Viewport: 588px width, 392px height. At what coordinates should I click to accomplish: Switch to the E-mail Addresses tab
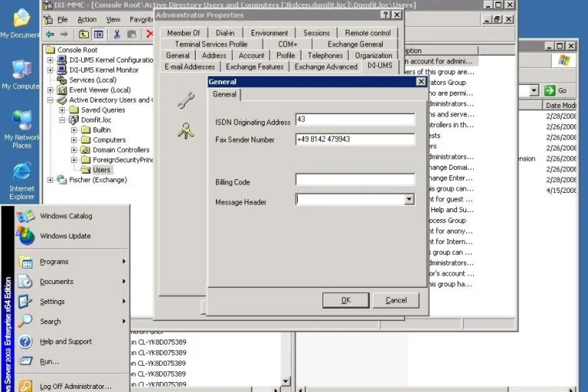[x=190, y=67]
